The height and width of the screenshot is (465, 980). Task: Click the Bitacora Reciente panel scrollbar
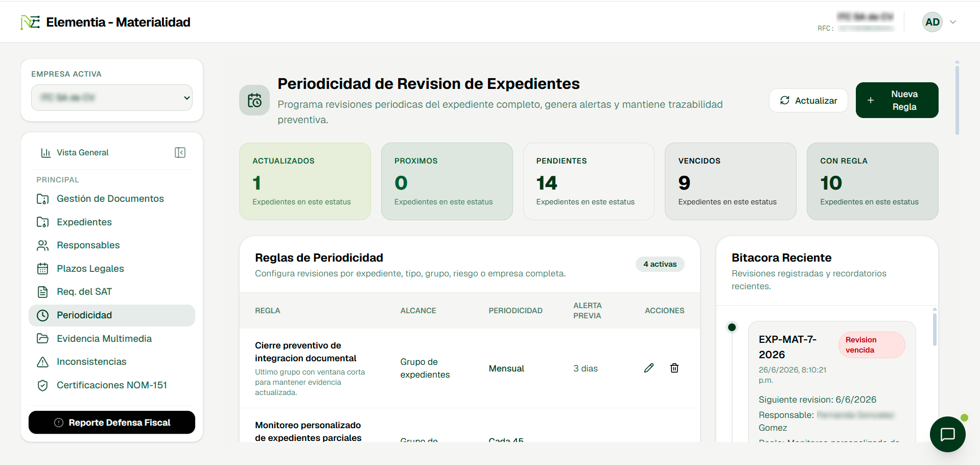[935, 330]
